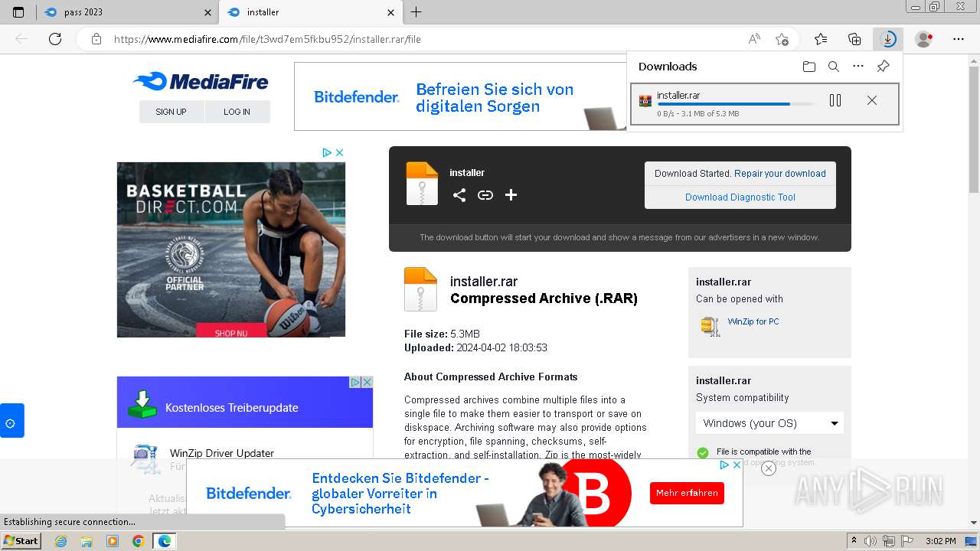Open the Favorites list

point(821,39)
